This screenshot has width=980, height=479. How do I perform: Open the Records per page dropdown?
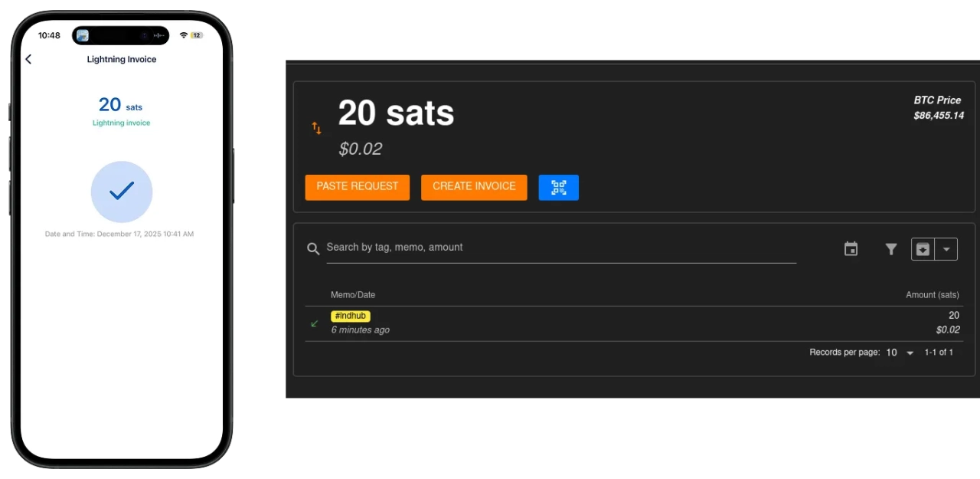[x=900, y=353]
